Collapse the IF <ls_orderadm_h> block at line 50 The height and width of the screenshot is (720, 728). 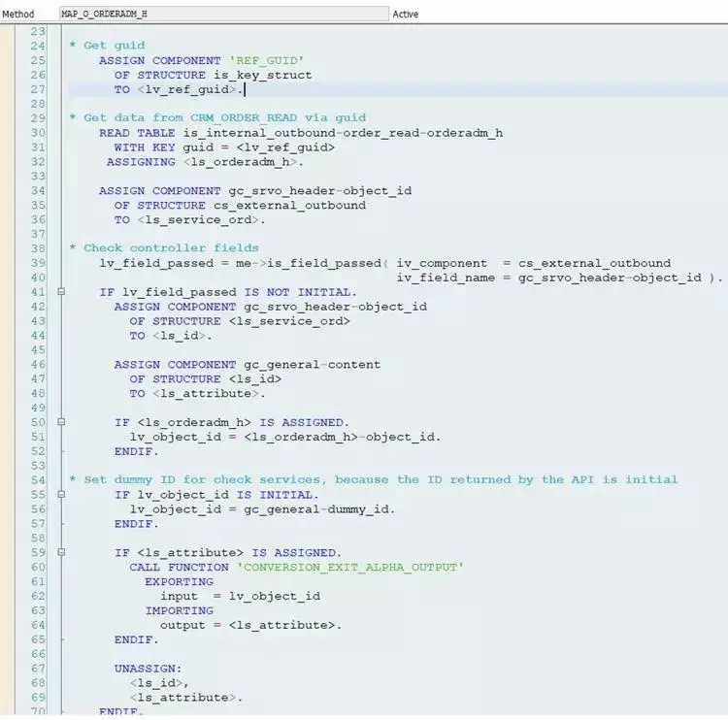[x=61, y=422]
